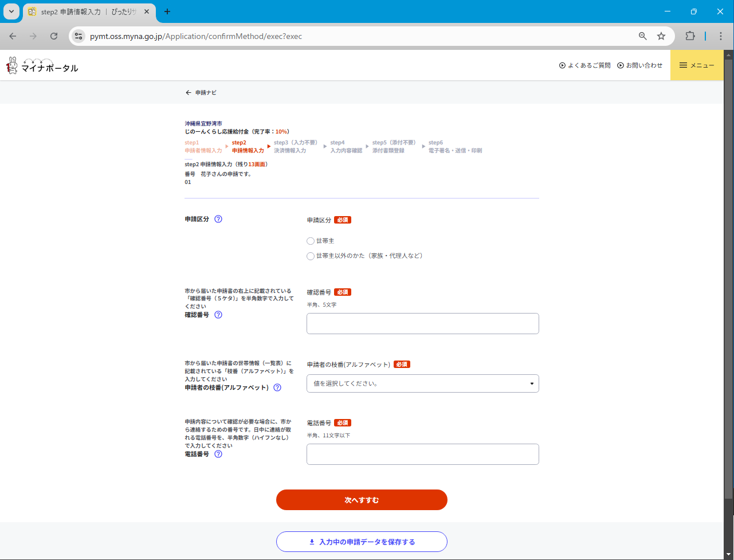
Task: Bookmark this page with the star icon
Action: pyautogui.click(x=661, y=36)
